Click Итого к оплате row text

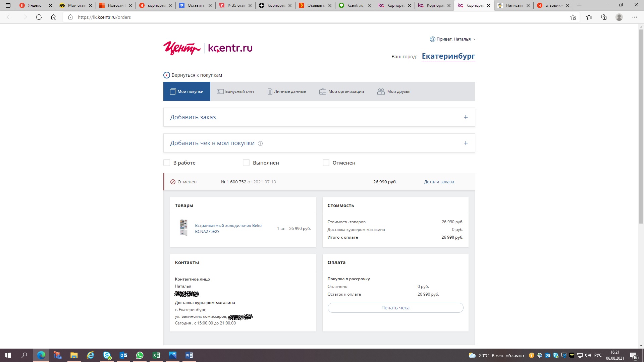tap(343, 237)
